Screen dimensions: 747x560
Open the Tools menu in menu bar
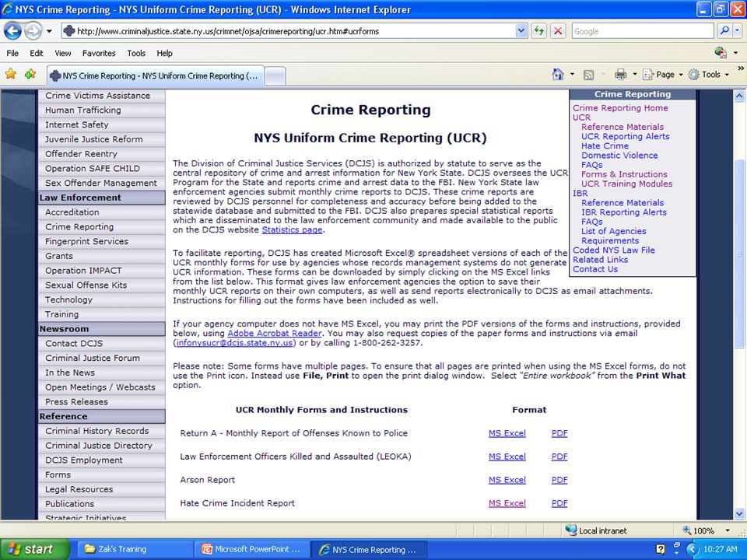(x=136, y=54)
